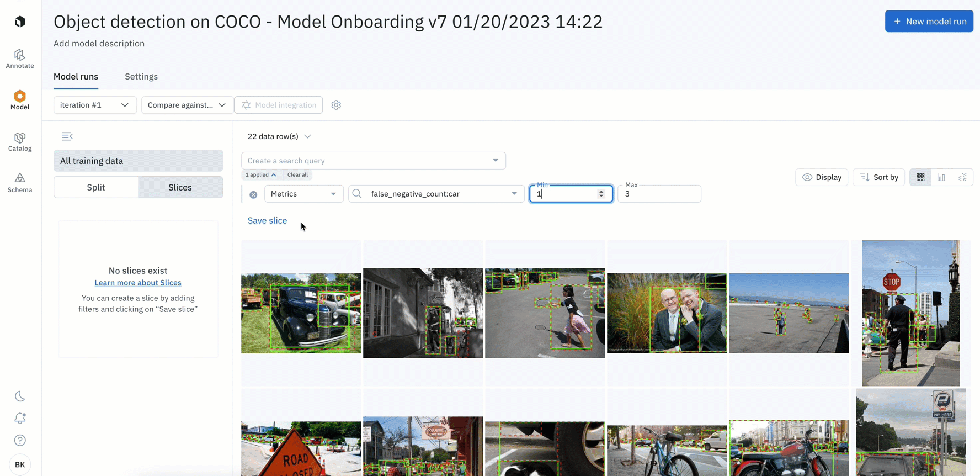Open the girl with tennis racket thumbnail
Viewport: 980px width, 476px height.
coord(545,313)
